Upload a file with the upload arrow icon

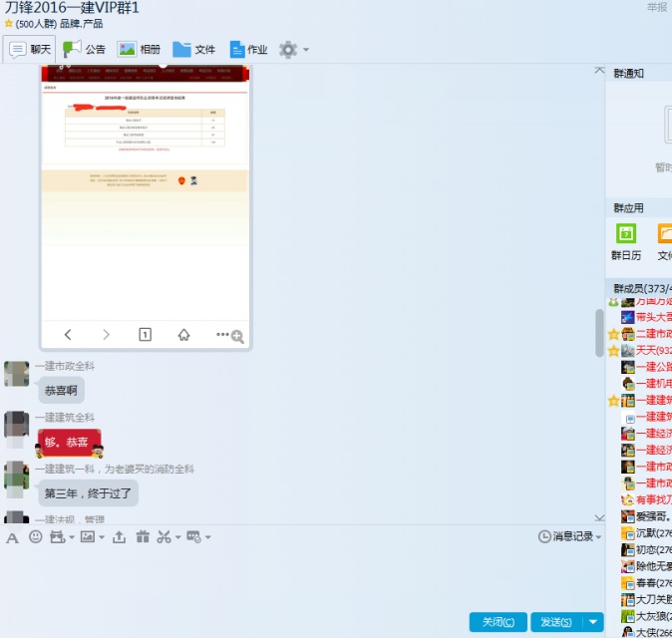coord(119,537)
